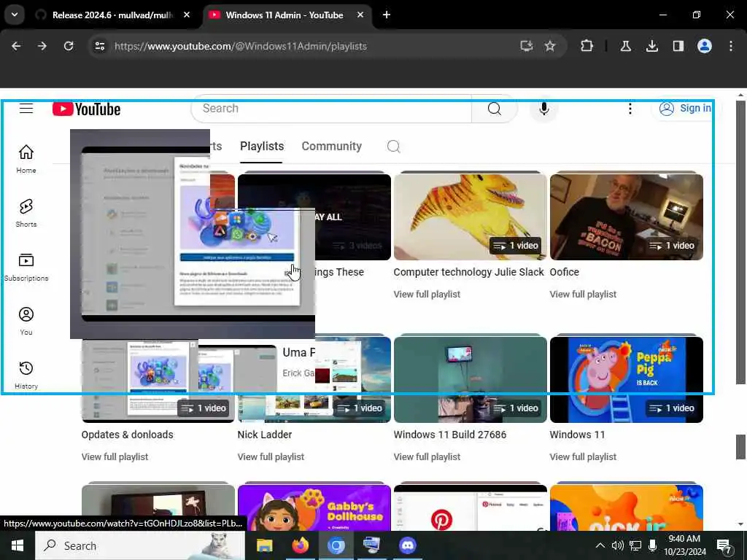Open the Windows Start menu
The height and width of the screenshot is (560, 747).
pyautogui.click(x=18, y=545)
